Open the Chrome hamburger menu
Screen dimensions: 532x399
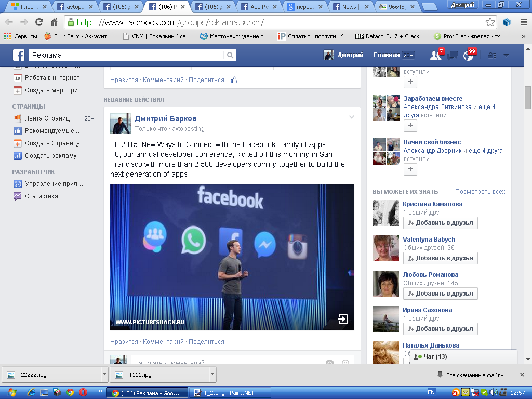(x=524, y=22)
